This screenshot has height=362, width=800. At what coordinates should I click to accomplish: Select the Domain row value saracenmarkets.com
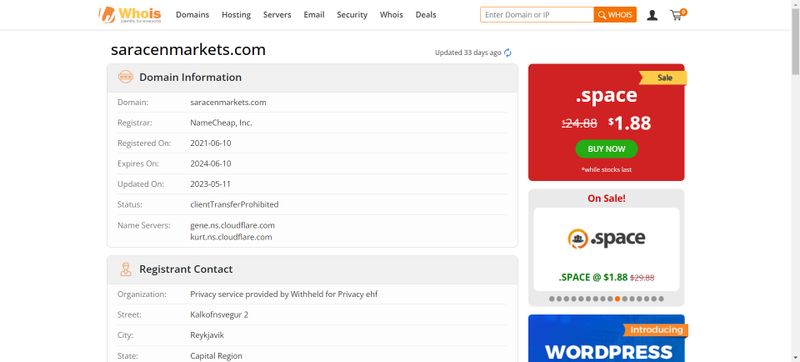(228, 102)
